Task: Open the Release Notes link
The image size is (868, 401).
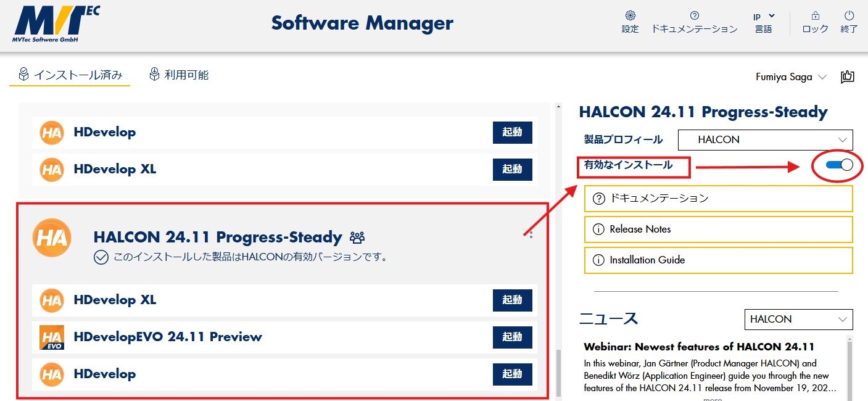Action: (718, 229)
